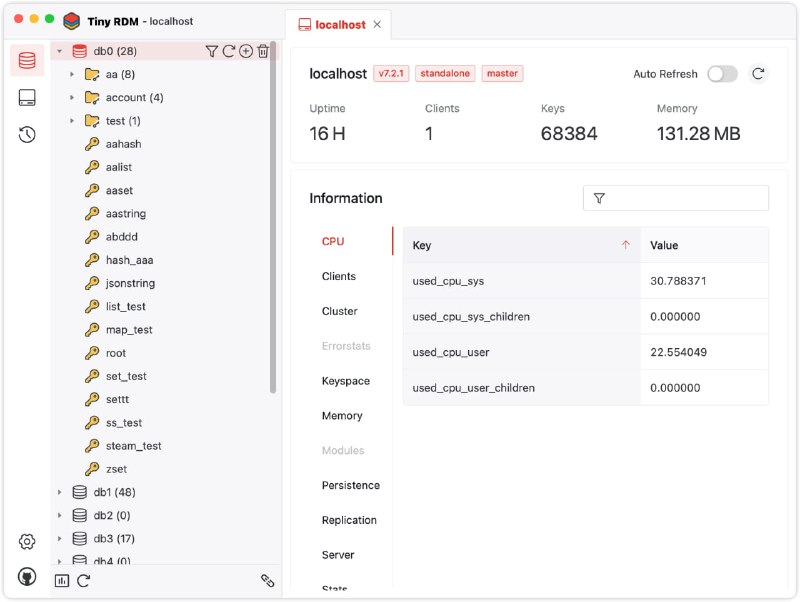This screenshot has height=602, width=800.
Task: Refresh the db0 key list
Action: (229, 50)
